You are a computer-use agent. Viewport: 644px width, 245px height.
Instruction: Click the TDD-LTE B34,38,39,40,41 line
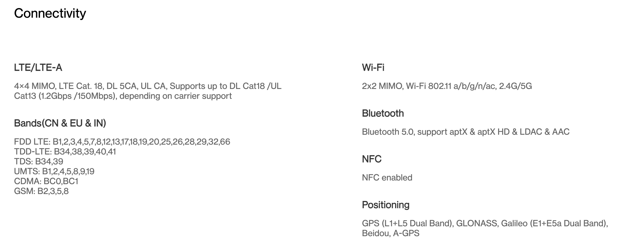pos(65,152)
